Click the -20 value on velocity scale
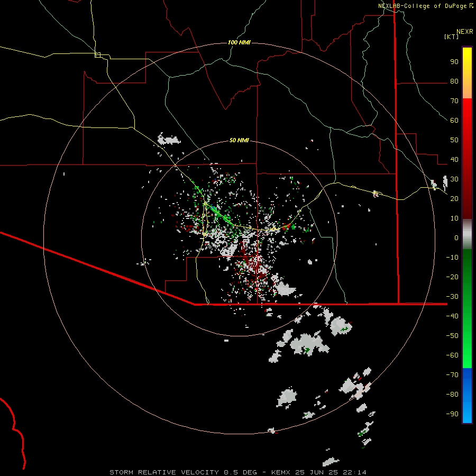 coord(452,277)
